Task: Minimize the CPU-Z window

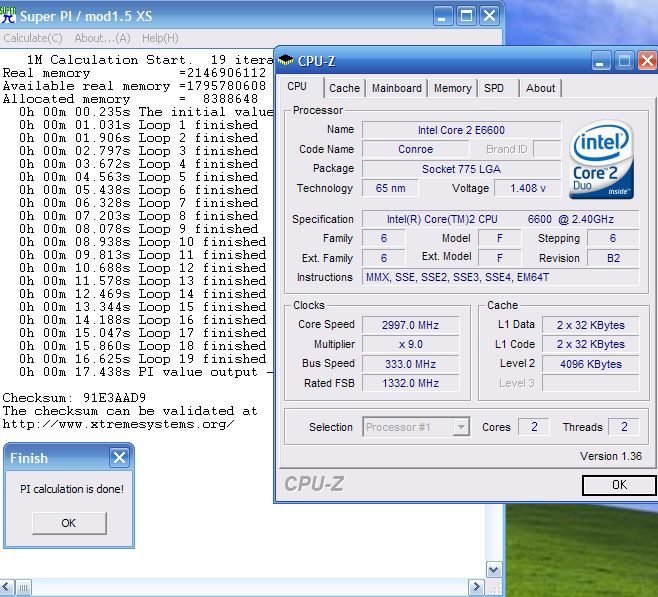Action: pos(601,61)
